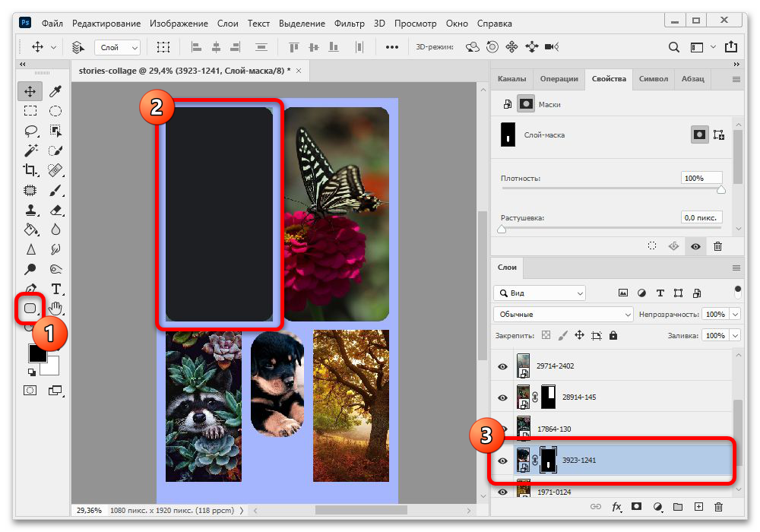
Task: Open the Фильтр menu
Action: tap(349, 24)
